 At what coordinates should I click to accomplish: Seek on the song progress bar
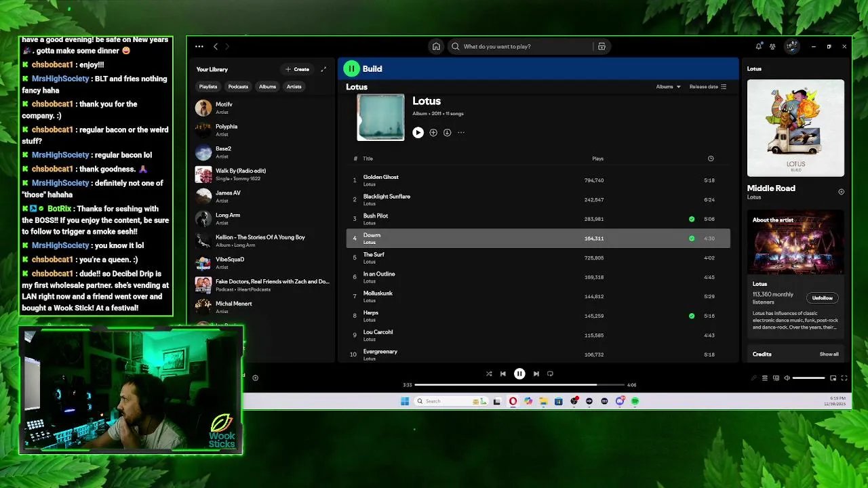(519, 385)
